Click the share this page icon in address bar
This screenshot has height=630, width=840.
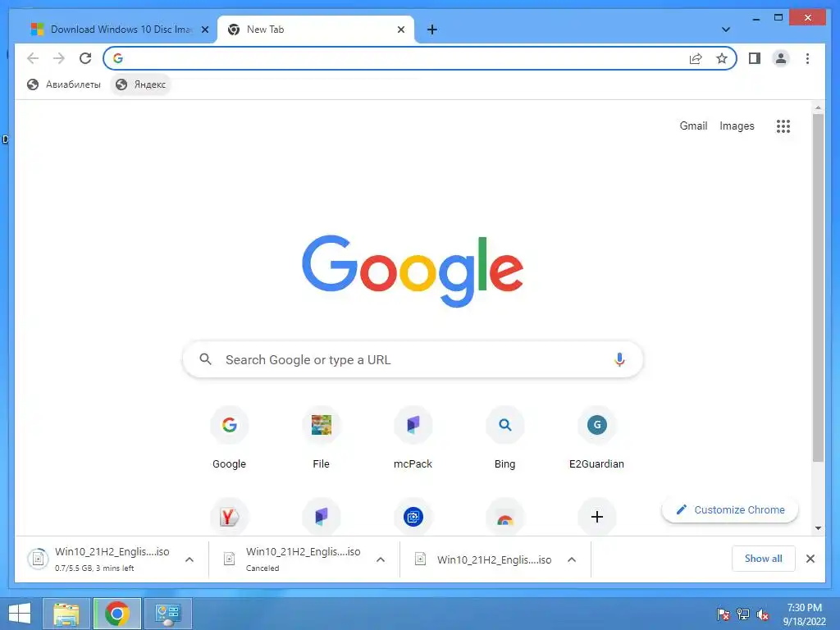pyautogui.click(x=696, y=58)
